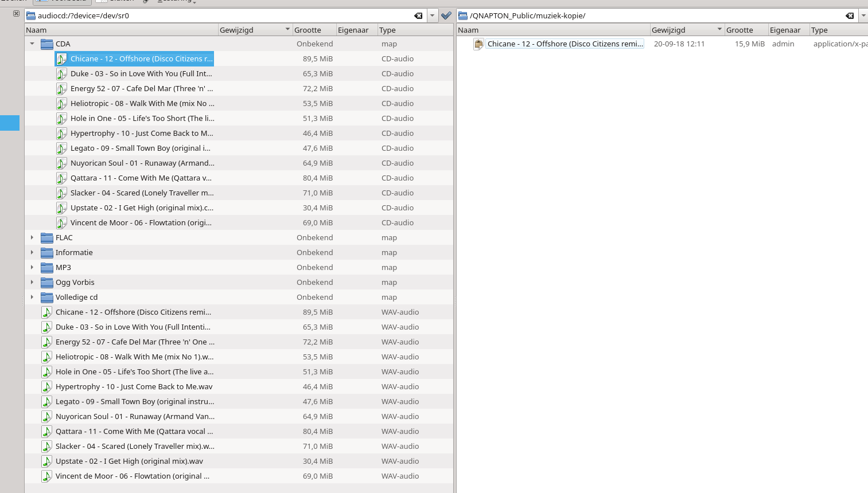This screenshot has height=493, width=868.
Task: Click Slacker CD-audio track icon
Action: [61, 193]
